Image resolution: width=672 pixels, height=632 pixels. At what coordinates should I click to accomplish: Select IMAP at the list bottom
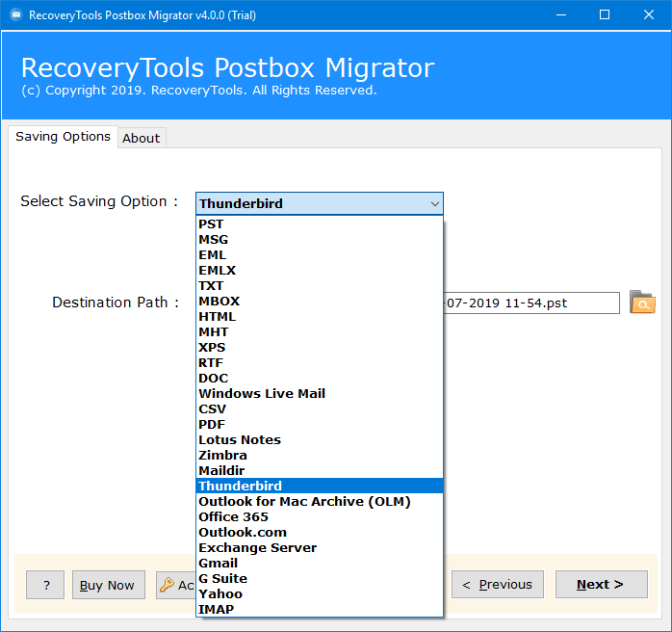tap(216, 610)
